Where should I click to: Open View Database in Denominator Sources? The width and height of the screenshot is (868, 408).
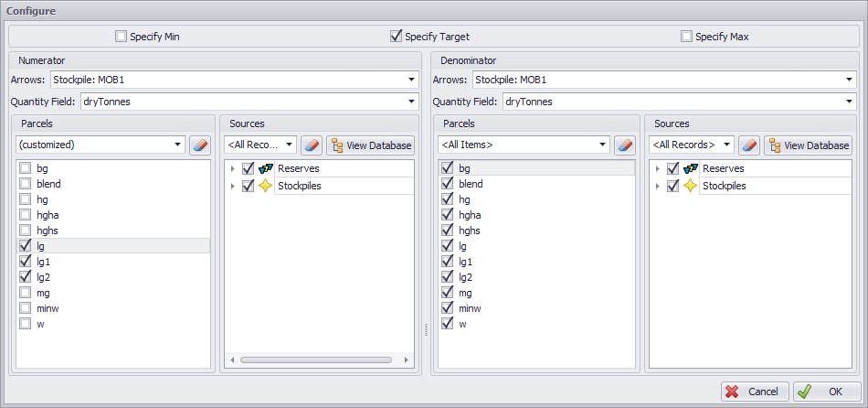coord(809,145)
